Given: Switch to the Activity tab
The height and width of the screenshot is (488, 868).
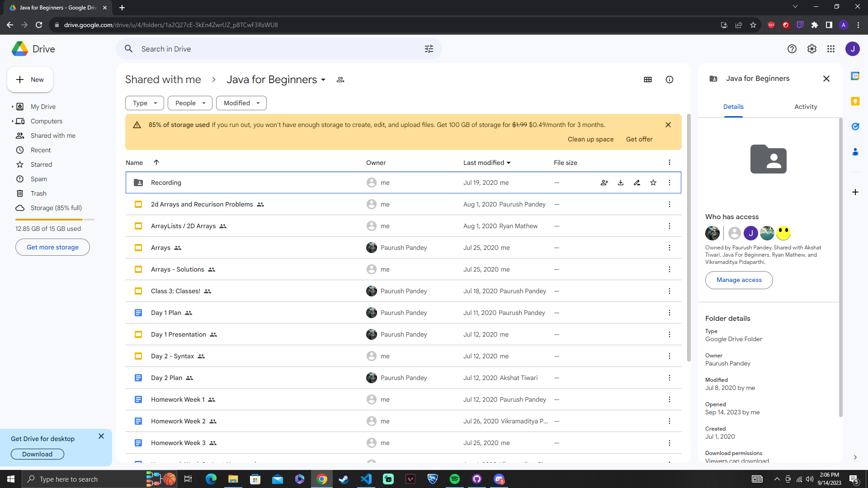Looking at the screenshot, I should click(x=806, y=107).
